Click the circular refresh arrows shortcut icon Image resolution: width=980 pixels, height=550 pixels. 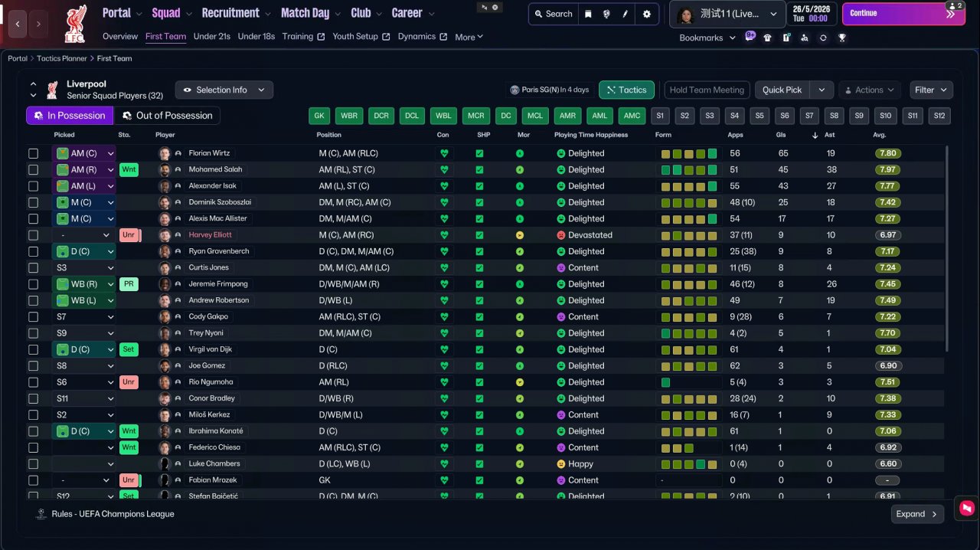823,38
